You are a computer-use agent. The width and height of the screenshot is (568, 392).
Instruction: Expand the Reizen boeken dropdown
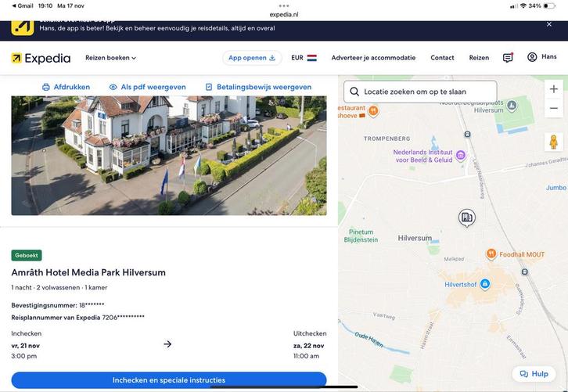(x=110, y=58)
